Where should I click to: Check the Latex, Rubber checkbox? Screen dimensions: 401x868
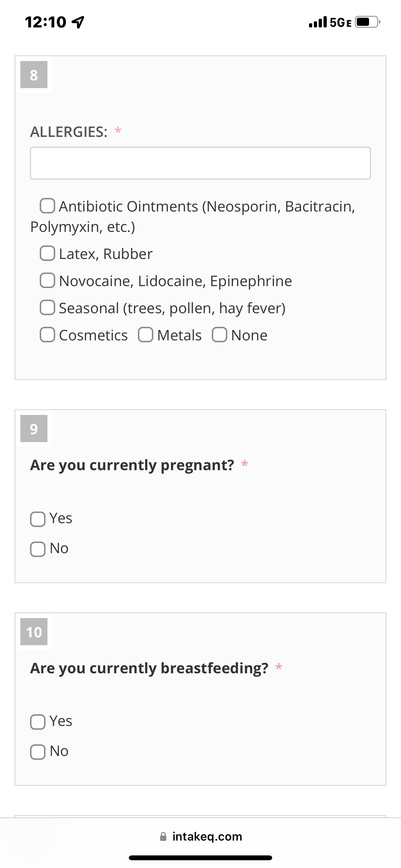47,253
